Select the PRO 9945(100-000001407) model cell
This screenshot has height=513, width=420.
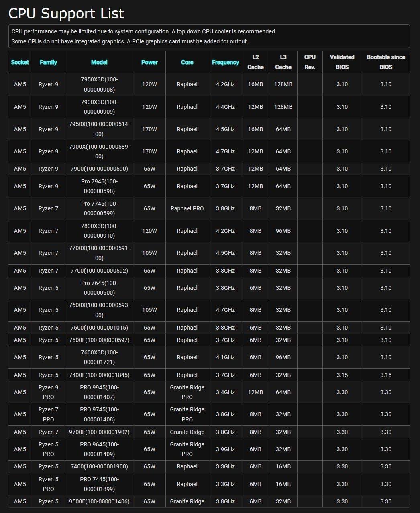99,392
